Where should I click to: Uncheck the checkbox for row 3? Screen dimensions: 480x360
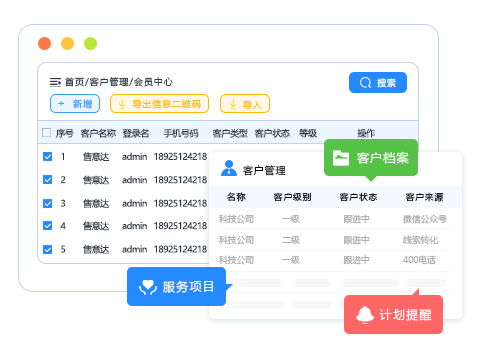48,203
